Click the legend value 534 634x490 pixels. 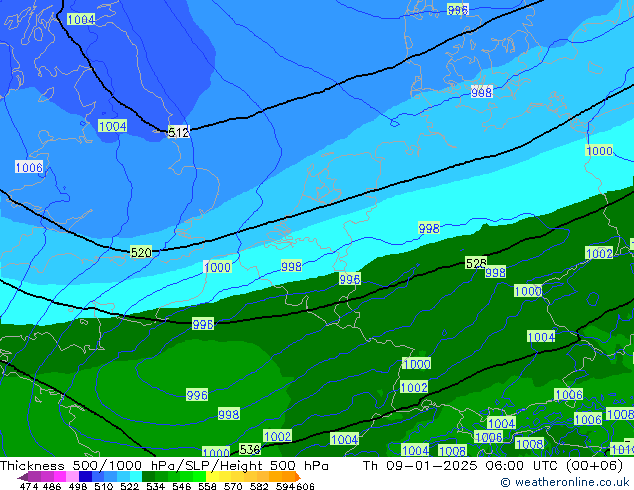(155, 486)
